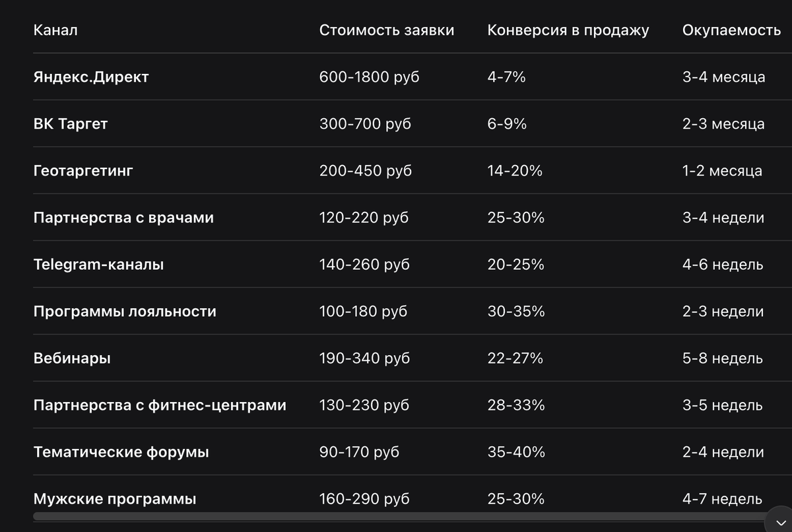This screenshot has width=792, height=532.
Task: Select the Яндекс.Директ row
Action: point(91,77)
